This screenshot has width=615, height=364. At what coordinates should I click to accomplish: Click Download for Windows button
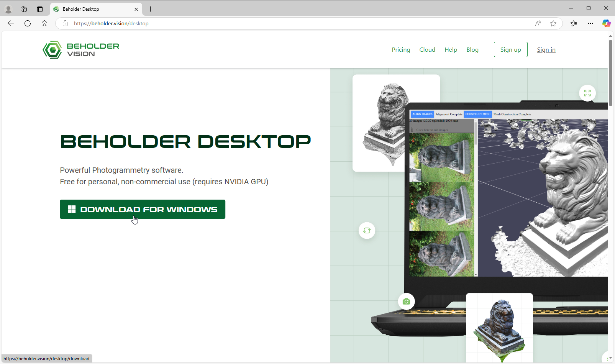[143, 209]
